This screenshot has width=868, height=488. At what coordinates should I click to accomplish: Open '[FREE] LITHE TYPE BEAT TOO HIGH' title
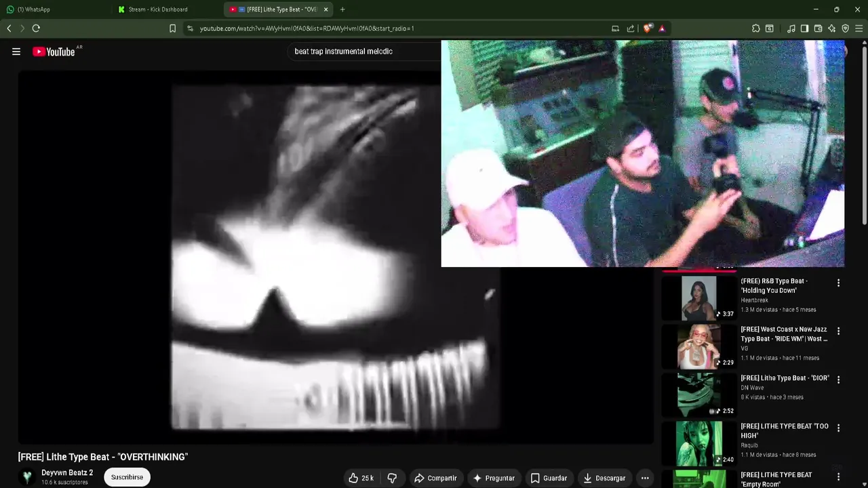click(x=785, y=431)
